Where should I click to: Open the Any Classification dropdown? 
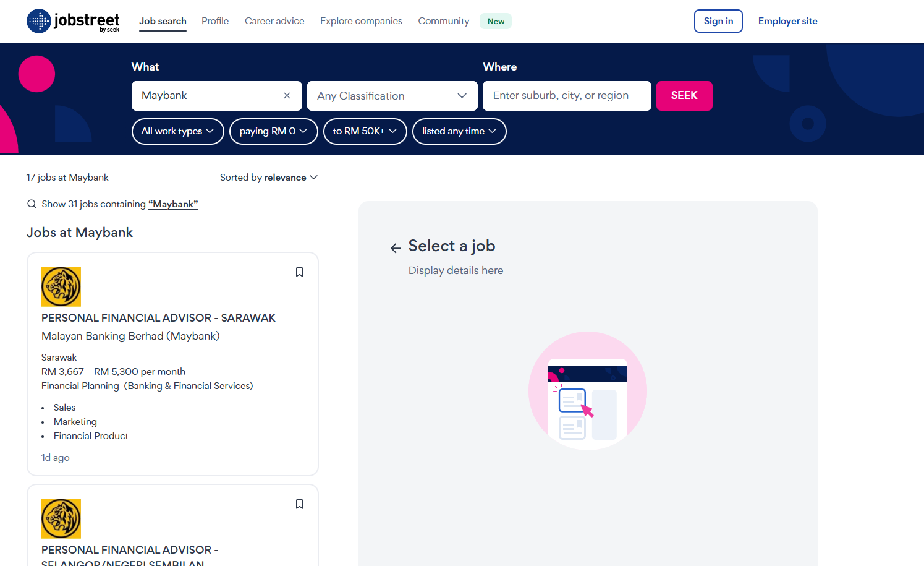pos(392,96)
